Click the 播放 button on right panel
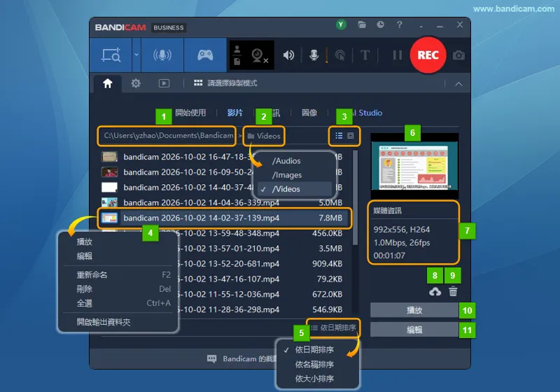The width and height of the screenshot is (560, 392). (x=414, y=310)
